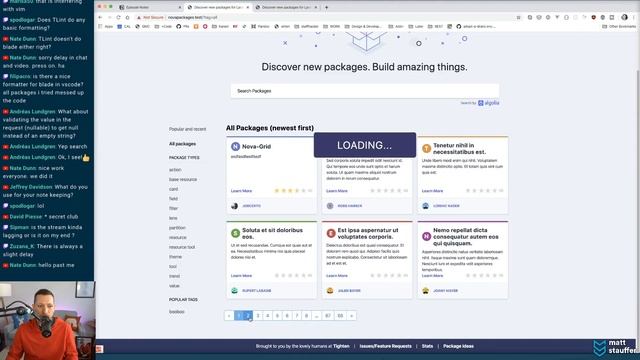Click author avatar on Est ipsa card
The height and width of the screenshot is (360, 640).
click(330, 291)
